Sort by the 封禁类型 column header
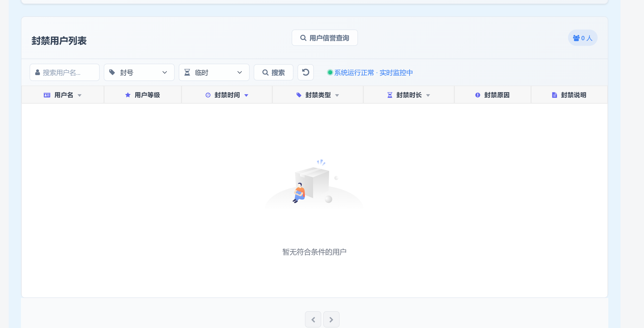 [318, 95]
